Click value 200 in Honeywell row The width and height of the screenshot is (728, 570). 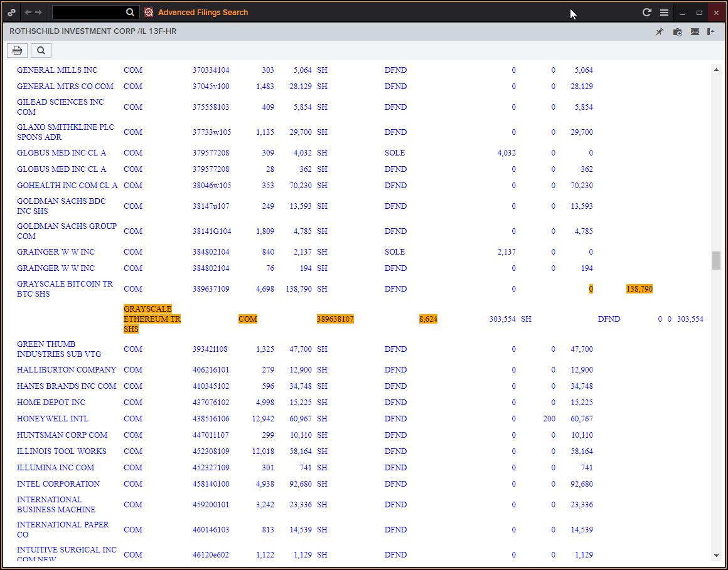coord(549,419)
